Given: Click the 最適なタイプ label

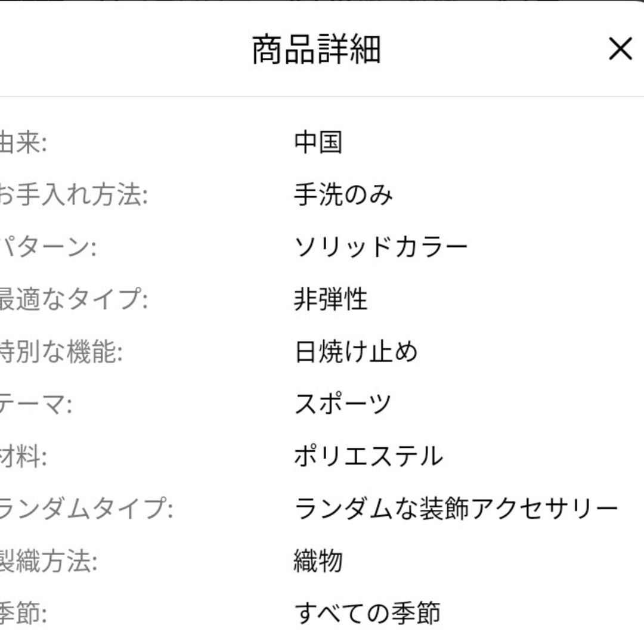Looking at the screenshot, I should (x=73, y=299).
